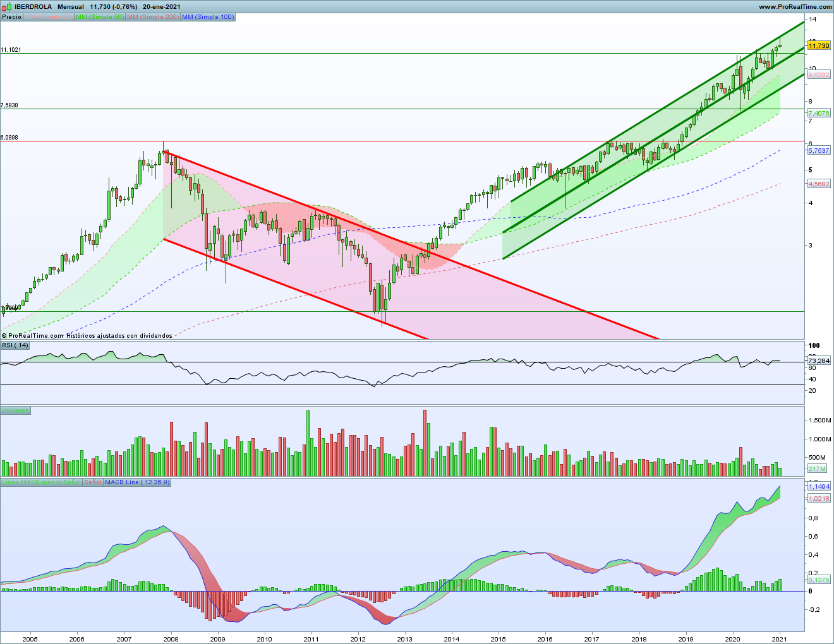The width and height of the screenshot is (834, 644).
Task: Select the Línea MACD menos Señal label
Action: click(x=41, y=482)
